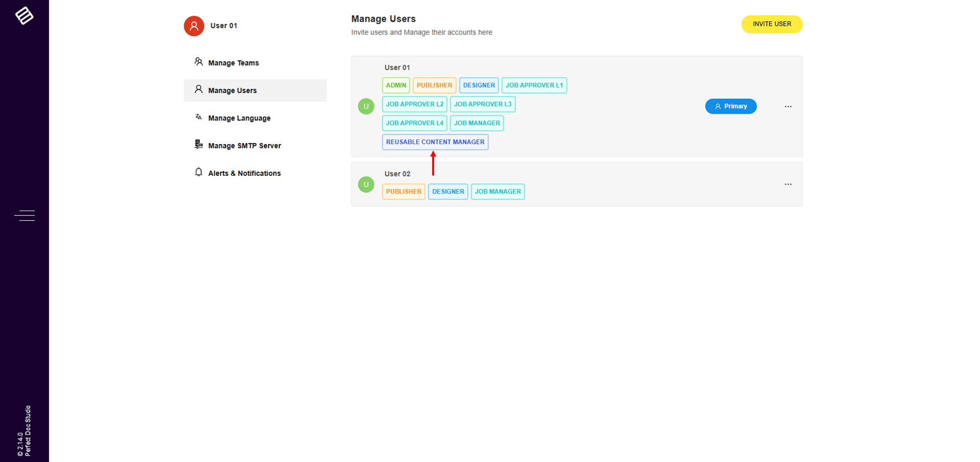Open the Manage Teams settings page
Image resolution: width=980 pixels, height=462 pixels.
[233, 63]
